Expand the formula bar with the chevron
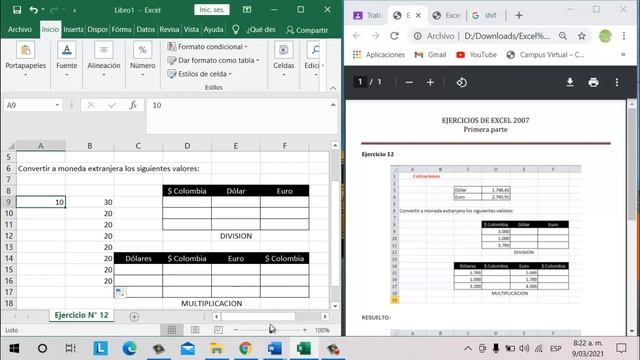This screenshot has height=360, width=640. pyautogui.click(x=333, y=105)
